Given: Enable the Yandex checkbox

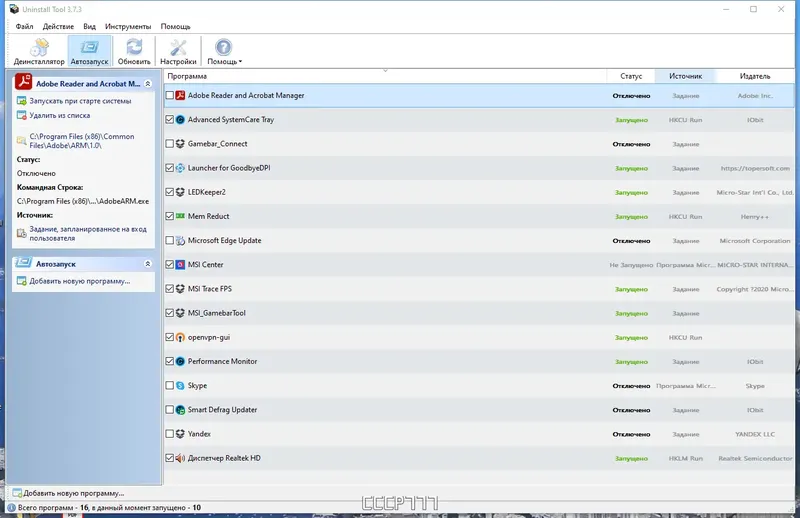Looking at the screenshot, I should pyautogui.click(x=170, y=434).
